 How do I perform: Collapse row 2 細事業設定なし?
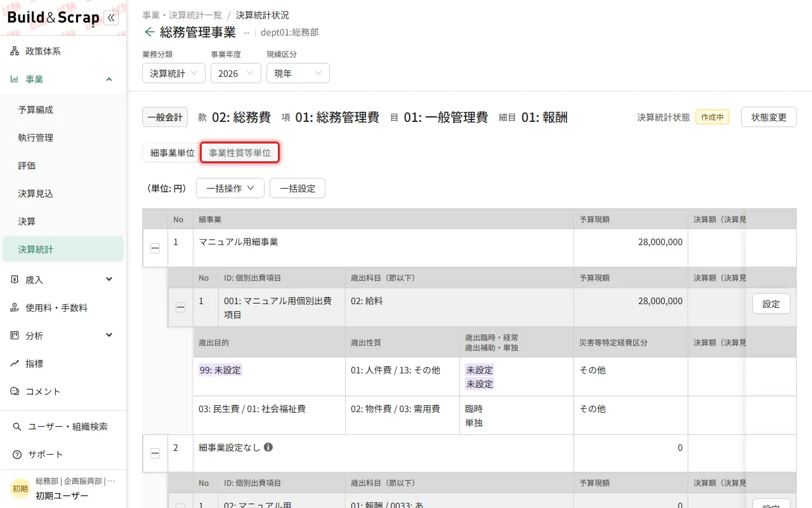155,453
